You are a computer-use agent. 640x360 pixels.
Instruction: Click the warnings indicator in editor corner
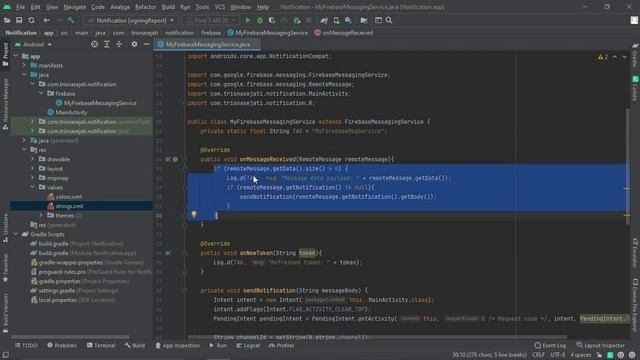coord(603,57)
